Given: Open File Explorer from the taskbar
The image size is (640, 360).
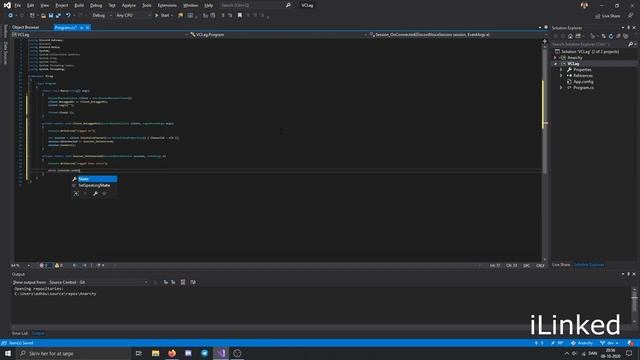Looking at the screenshot, I should (x=156, y=353).
